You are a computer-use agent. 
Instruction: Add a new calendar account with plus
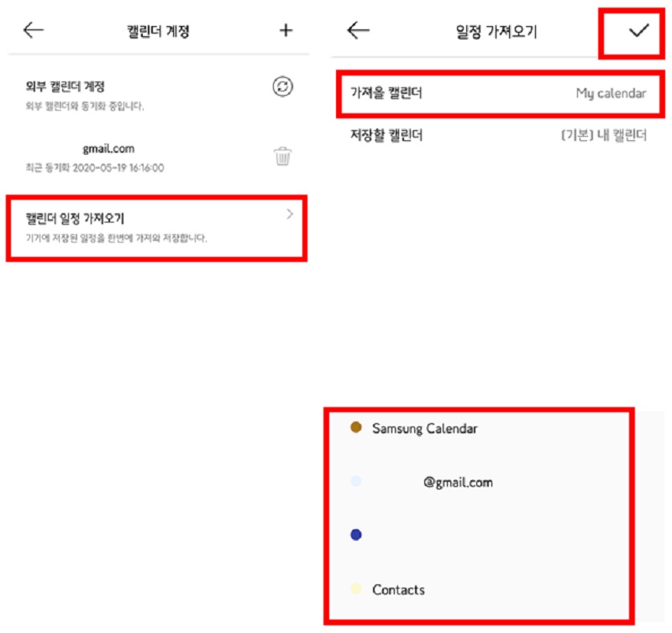(x=286, y=30)
